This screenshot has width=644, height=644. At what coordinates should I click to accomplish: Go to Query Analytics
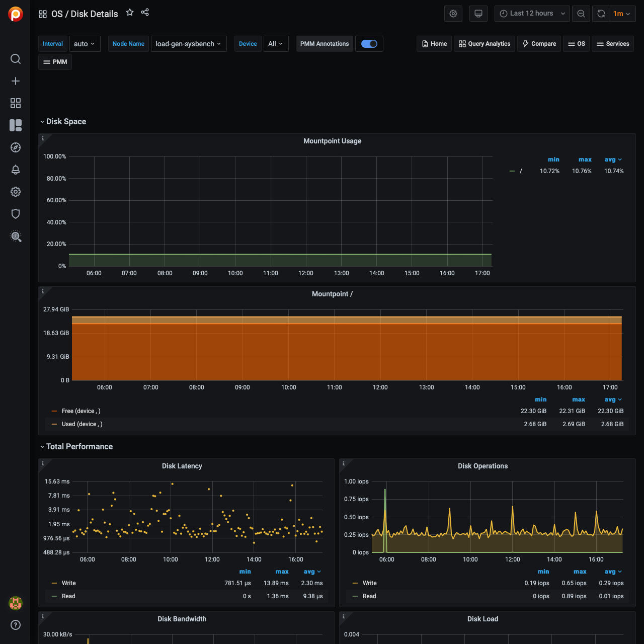pyautogui.click(x=485, y=44)
